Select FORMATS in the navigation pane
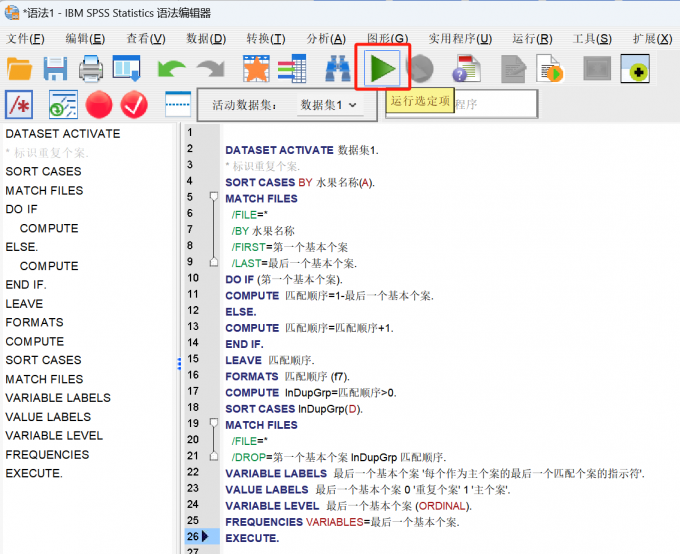Image resolution: width=680 pixels, height=554 pixels. (x=34, y=322)
